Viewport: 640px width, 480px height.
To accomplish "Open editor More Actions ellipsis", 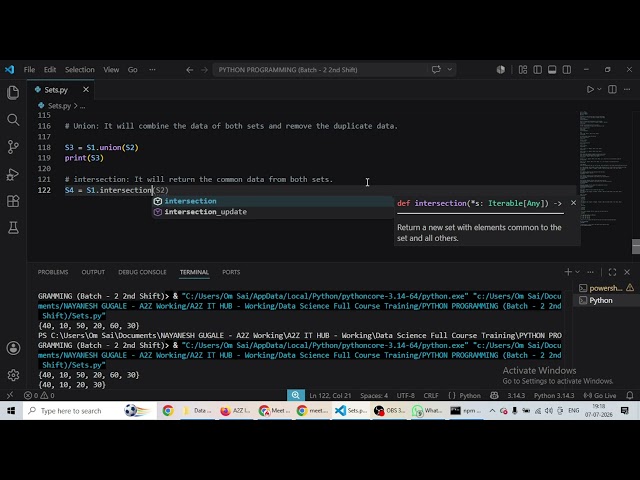I will pos(627,89).
